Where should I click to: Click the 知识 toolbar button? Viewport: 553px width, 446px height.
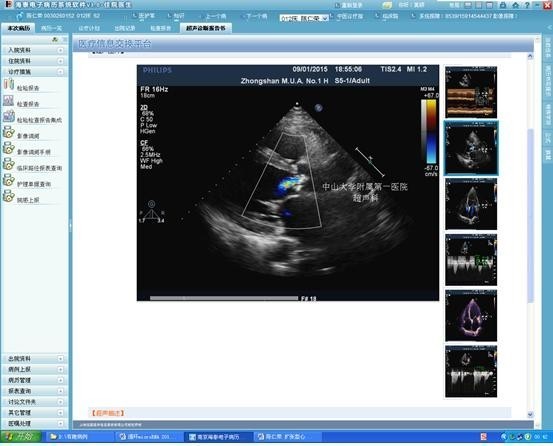[x=176, y=16]
